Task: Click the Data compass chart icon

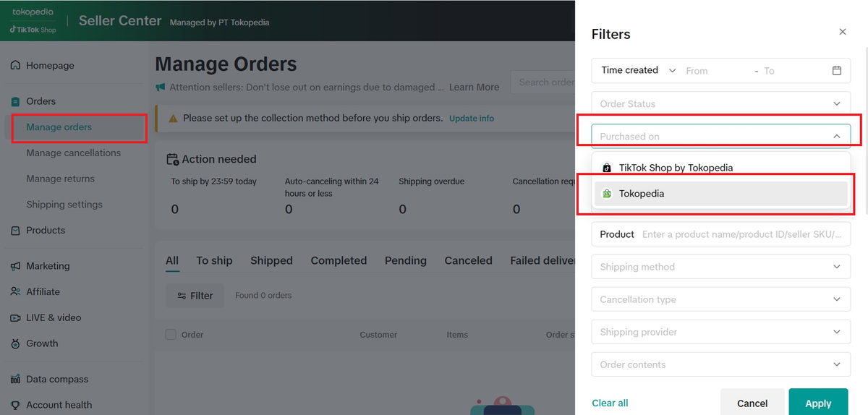Action: pos(15,379)
